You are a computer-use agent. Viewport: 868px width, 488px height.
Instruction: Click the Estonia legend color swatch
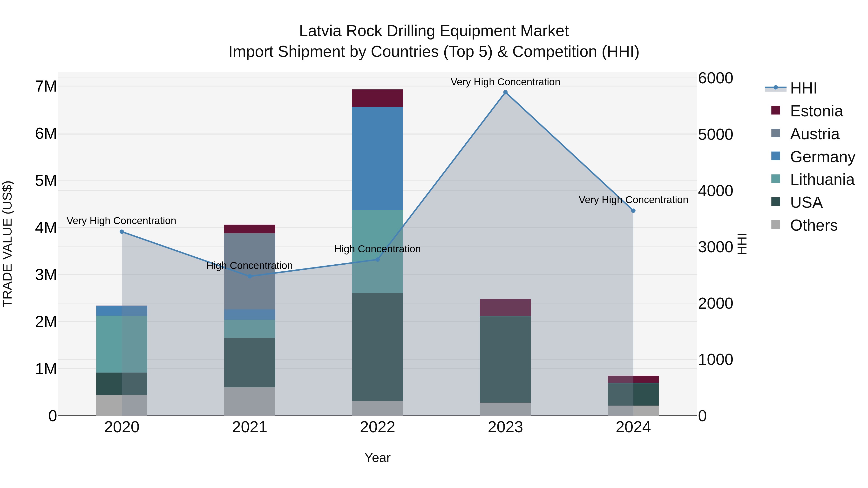776,110
